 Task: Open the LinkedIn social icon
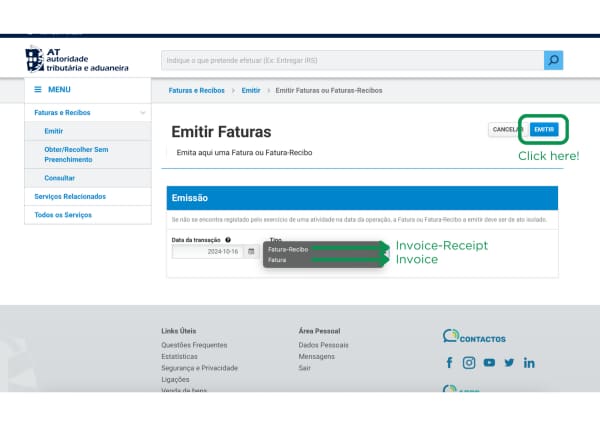point(529,363)
